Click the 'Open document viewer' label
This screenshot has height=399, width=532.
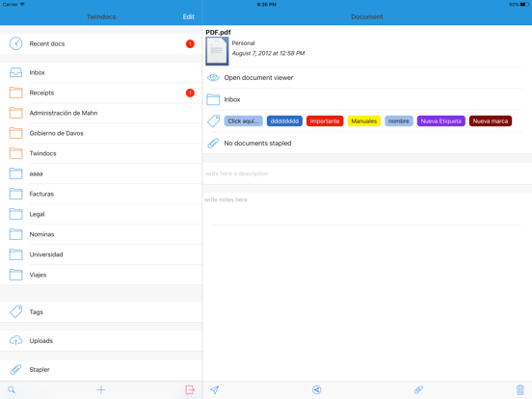pyautogui.click(x=258, y=78)
